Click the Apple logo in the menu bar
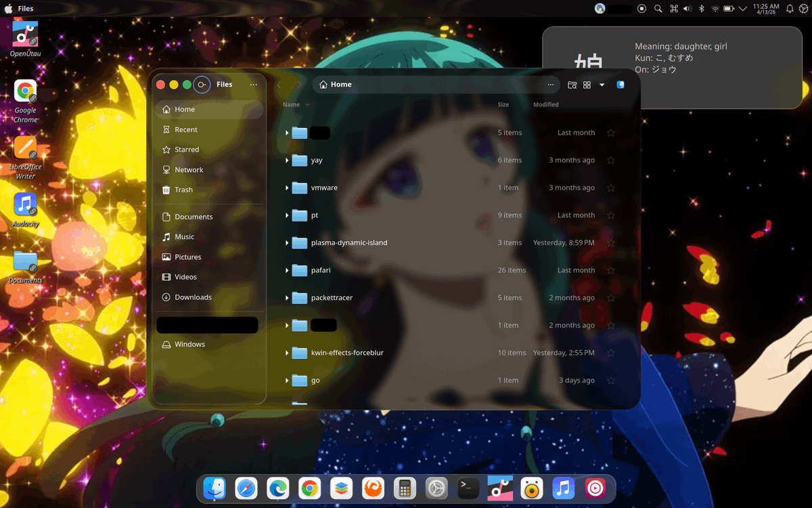 (9, 8)
